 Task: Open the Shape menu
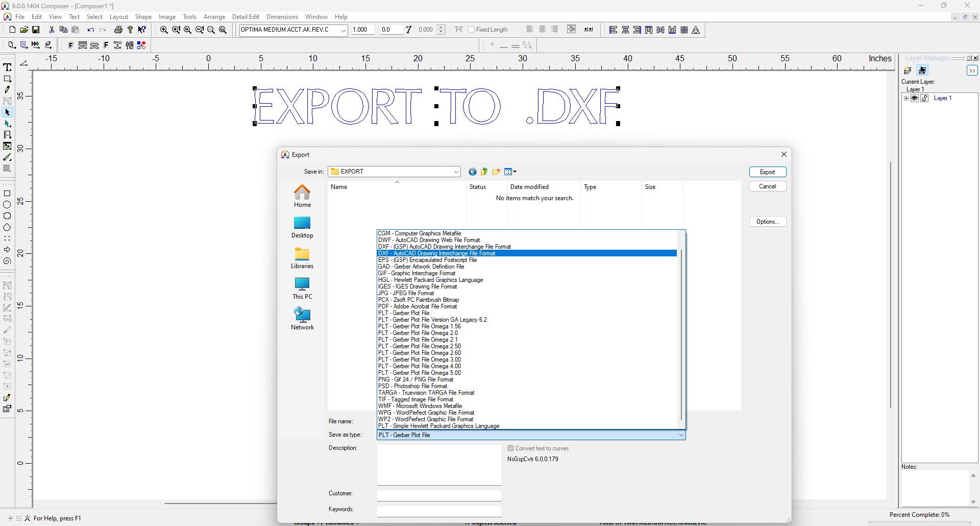[143, 17]
